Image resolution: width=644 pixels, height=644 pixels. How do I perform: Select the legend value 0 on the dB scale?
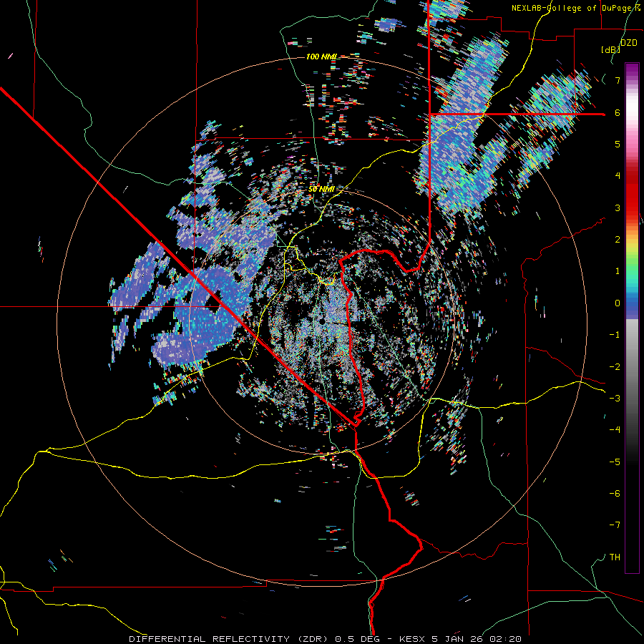(618, 303)
